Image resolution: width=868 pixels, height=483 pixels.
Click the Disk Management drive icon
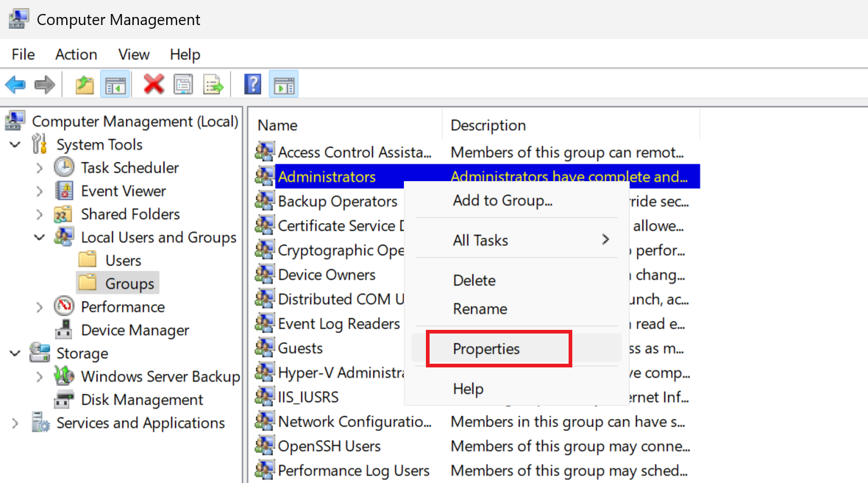(64, 399)
